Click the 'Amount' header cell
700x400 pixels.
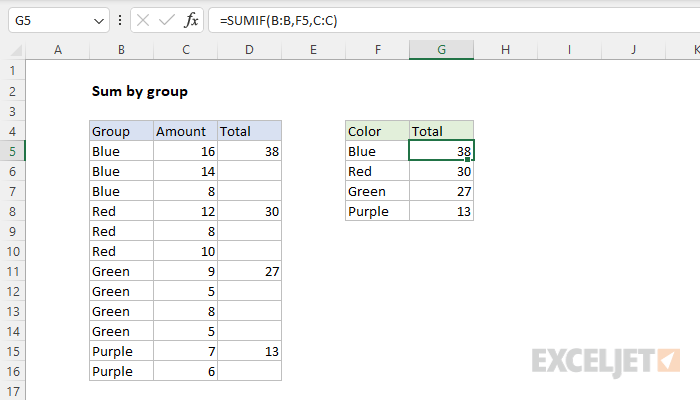click(x=186, y=131)
